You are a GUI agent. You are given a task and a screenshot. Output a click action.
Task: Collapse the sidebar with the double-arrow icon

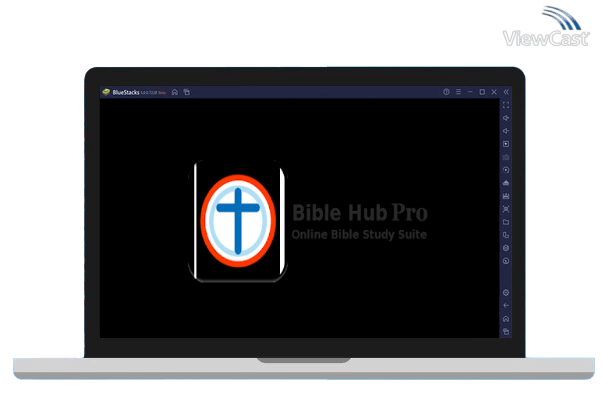506,92
